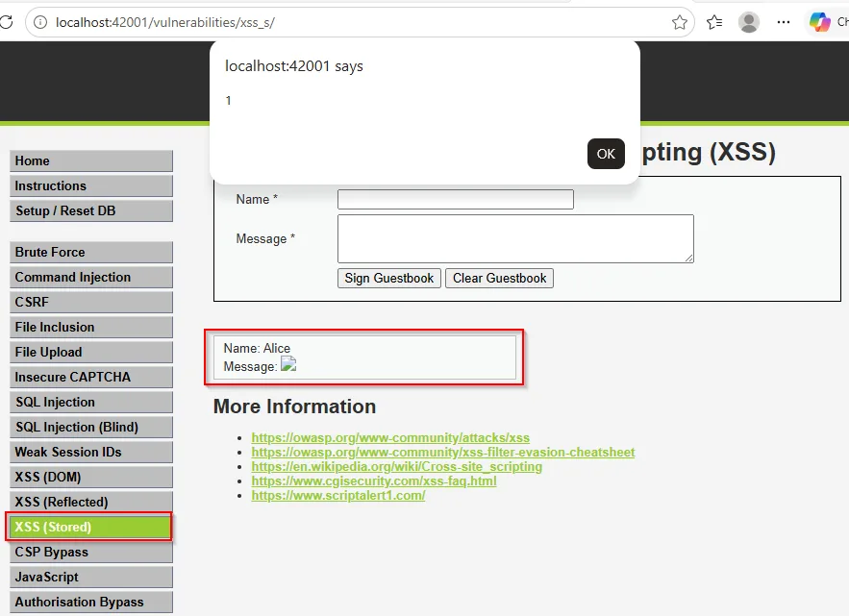Open the browser settings ellipsis menu
Screen dimensions: 849x616
point(784,22)
